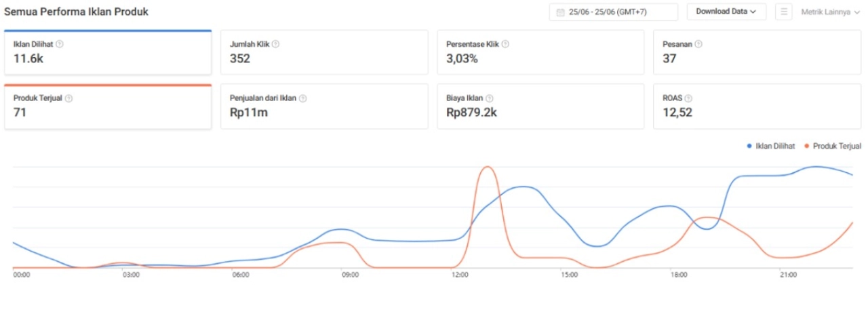868x310 pixels.
Task: Click the 11.6k value
Action: click(28, 59)
